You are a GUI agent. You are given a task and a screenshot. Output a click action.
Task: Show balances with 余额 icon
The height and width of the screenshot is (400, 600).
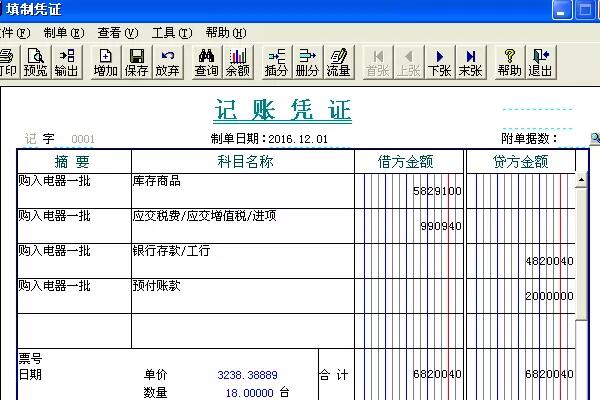click(238, 62)
